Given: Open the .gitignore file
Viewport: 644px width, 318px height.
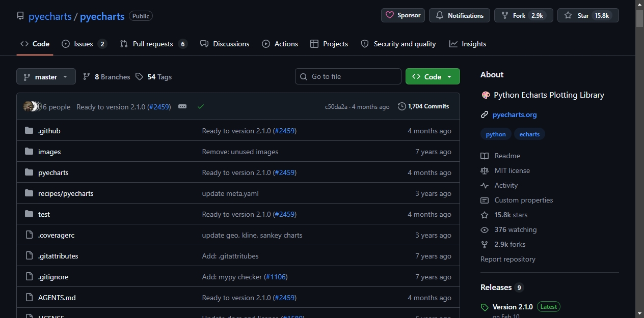Looking at the screenshot, I should click(53, 277).
